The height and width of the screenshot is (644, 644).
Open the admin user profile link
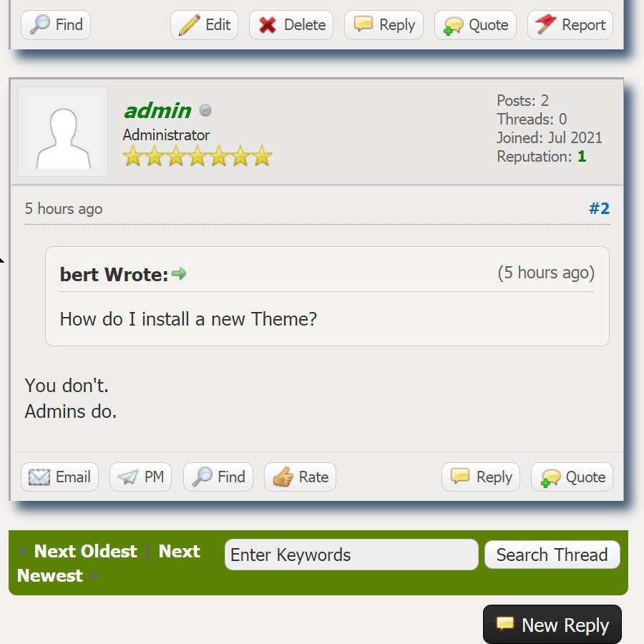tap(157, 110)
